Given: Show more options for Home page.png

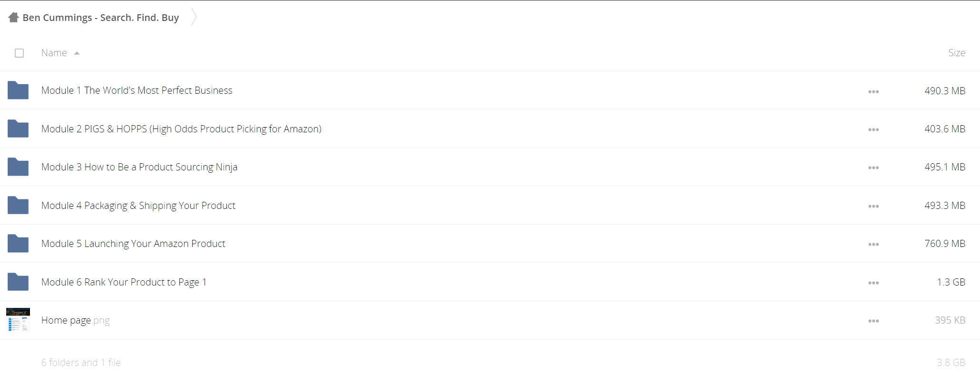Looking at the screenshot, I should pyautogui.click(x=873, y=321).
